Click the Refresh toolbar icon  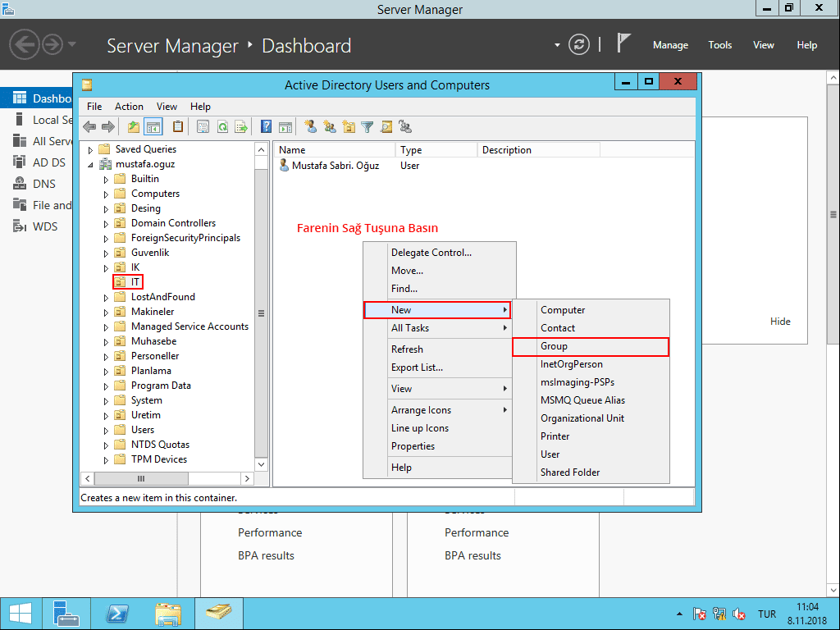(x=222, y=127)
